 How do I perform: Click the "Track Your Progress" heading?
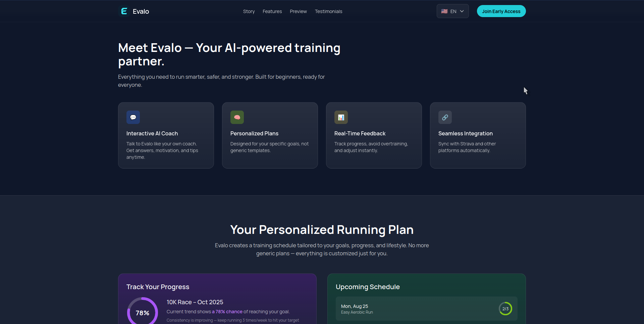point(158,287)
